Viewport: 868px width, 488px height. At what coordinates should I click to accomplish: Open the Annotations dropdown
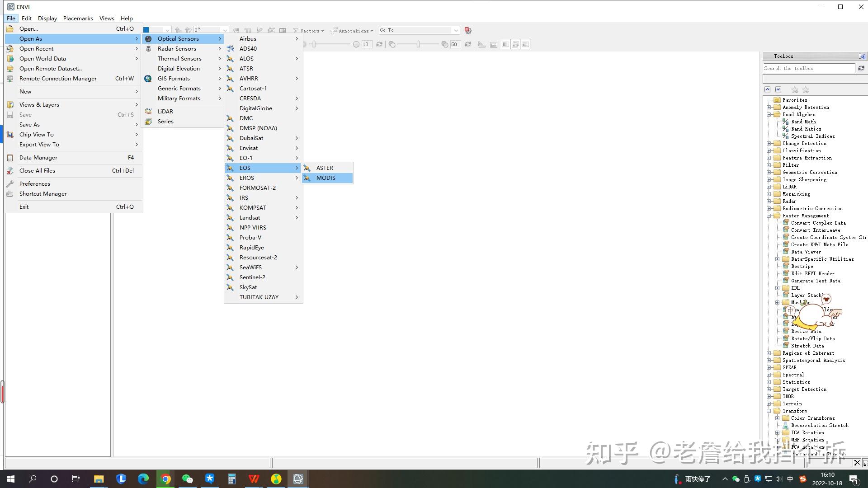(x=352, y=31)
